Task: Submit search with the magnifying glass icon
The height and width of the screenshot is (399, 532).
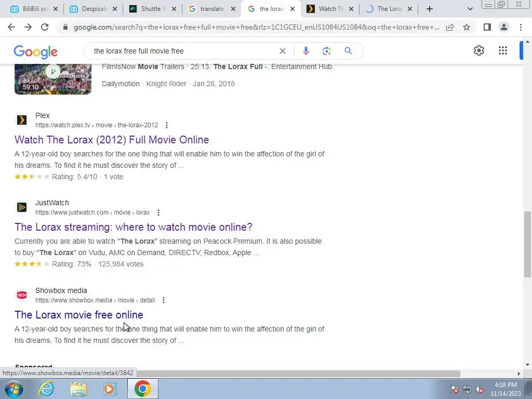Action: coord(348,51)
